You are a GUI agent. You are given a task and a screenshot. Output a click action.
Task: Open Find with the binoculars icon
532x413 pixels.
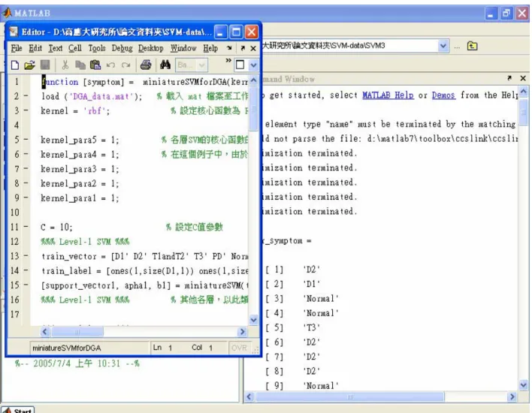click(165, 65)
